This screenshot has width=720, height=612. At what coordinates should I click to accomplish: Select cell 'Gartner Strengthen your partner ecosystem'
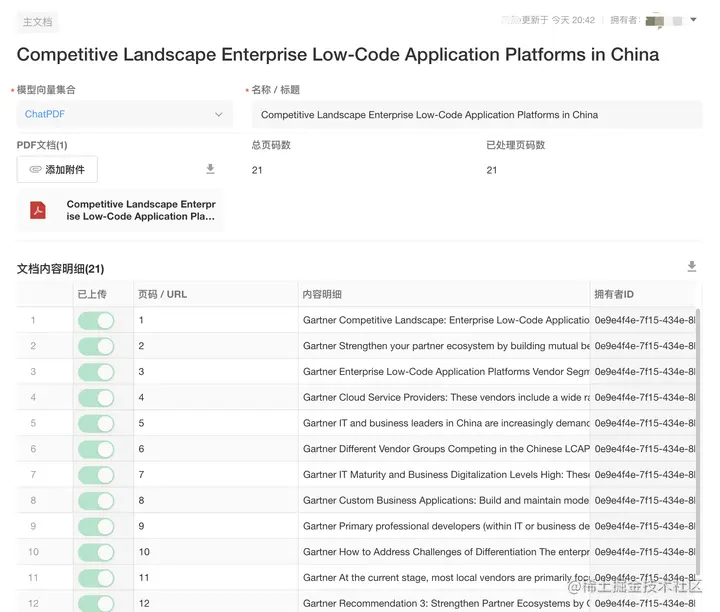pos(444,346)
